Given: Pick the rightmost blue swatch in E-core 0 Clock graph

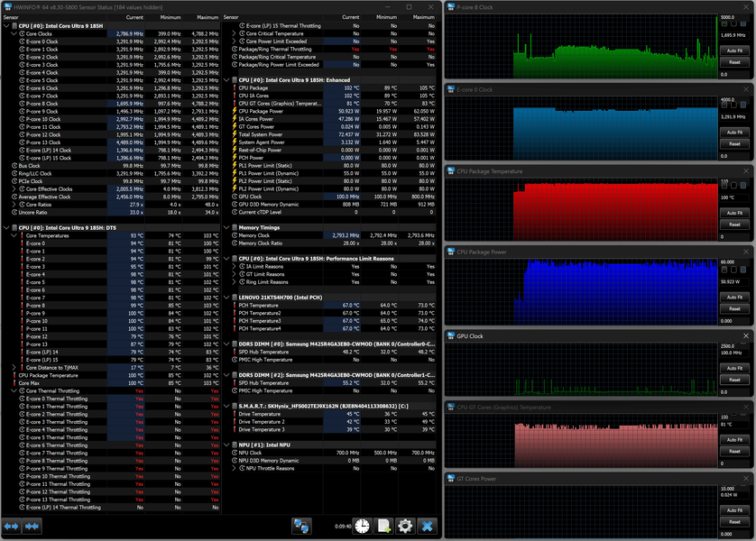Looking at the screenshot, I should coord(743,105).
